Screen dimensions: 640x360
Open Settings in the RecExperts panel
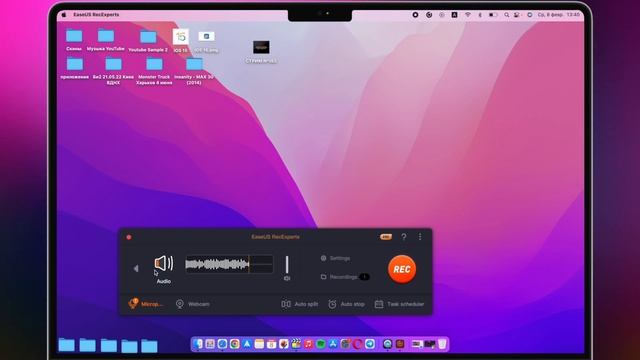[x=336, y=258]
